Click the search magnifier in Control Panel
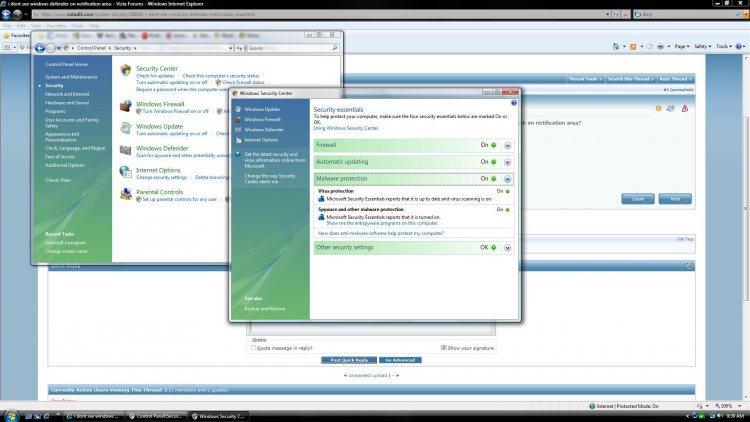Screen dimensions: 750x422 click(x=335, y=48)
